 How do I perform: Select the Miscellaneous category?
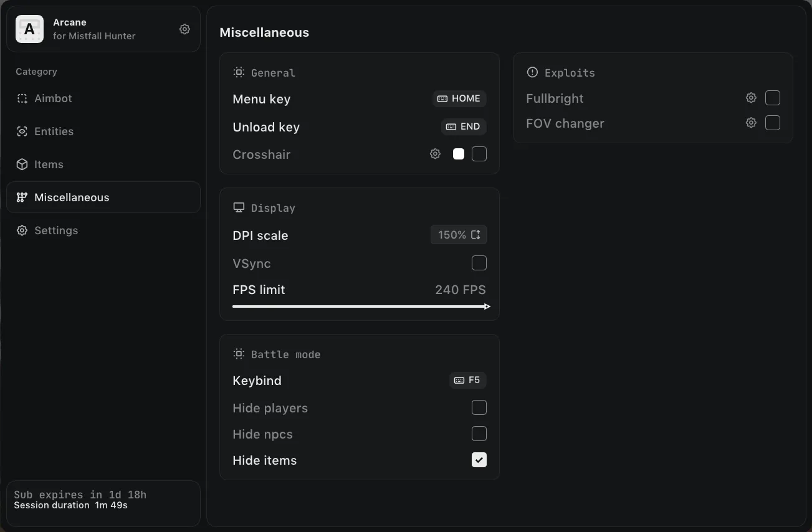pyautogui.click(x=103, y=197)
